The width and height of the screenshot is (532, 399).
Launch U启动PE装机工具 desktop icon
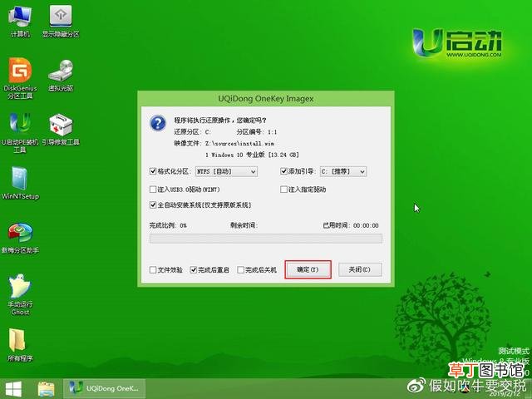[x=20, y=132]
